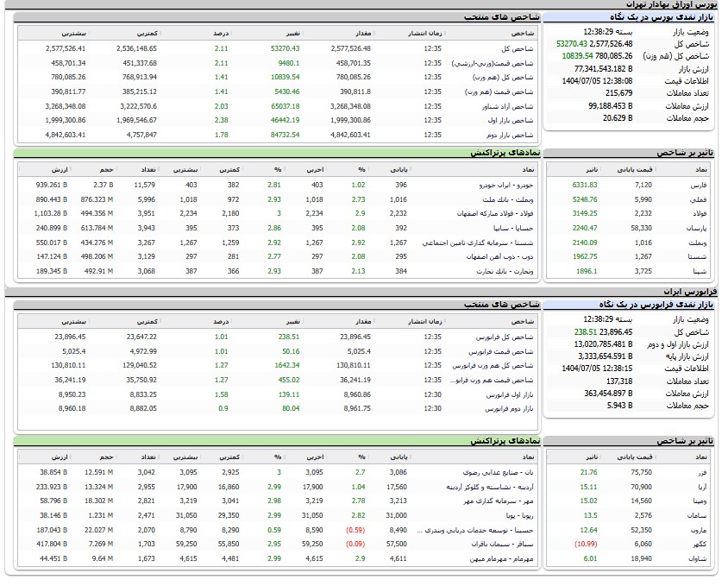Viewport: 728px width, 586px height.
Task: Open مهرمام - مهرمام میهن symbol
Action: pyautogui.click(x=501, y=558)
